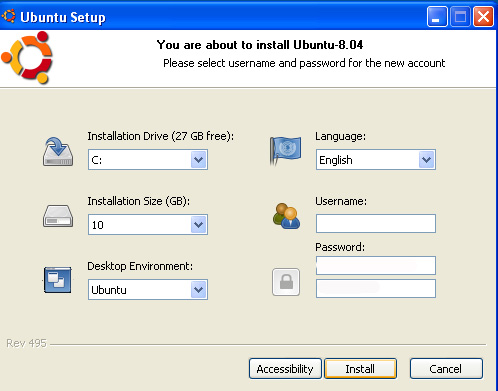Click the language flag icon
This screenshot has width=498, height=391.
pyautogui.click(x=285, y=150)
